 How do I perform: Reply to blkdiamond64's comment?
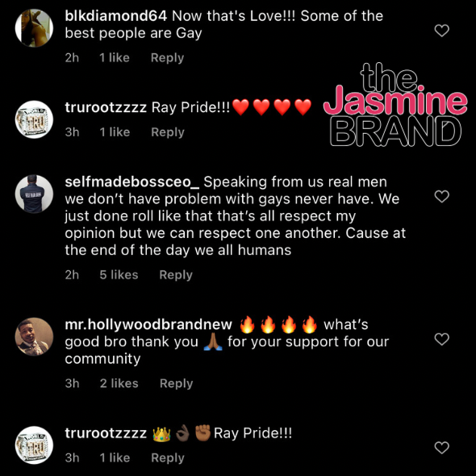[167, 57]
